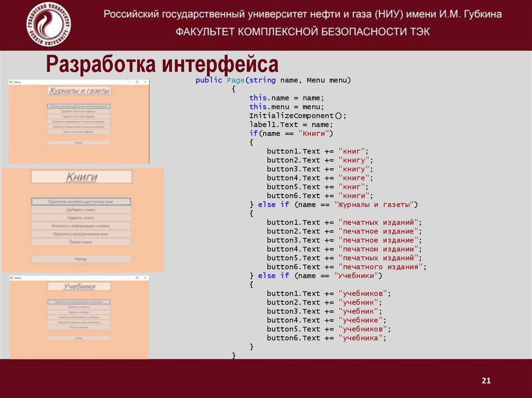Click the Книги title text box
This screenshot has height=398, width=532.
[x=81, y=176]
